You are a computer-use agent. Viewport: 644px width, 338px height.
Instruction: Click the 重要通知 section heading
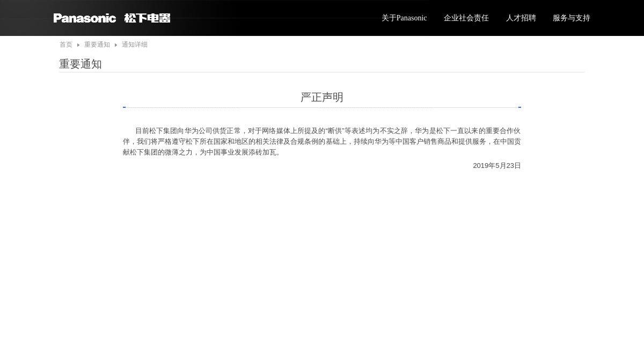(80, 64)
